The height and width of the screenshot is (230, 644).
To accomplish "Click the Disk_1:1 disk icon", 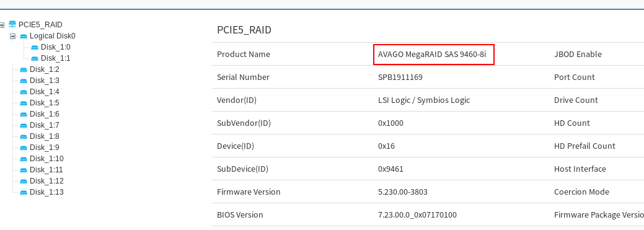I will tap(35, 59).
